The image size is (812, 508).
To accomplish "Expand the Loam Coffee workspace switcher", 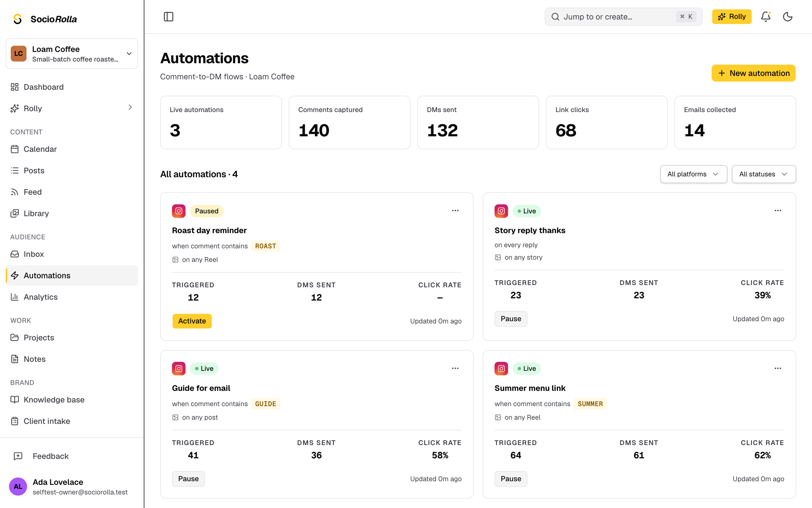I will point(72,54).
